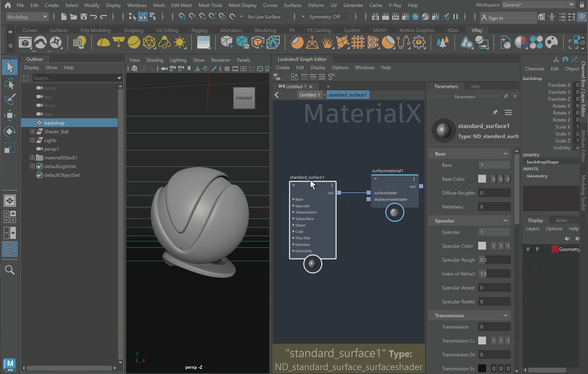Click the gear-shaped V-Ray shelf icon
This screenshot has width=588, height=374.
pyautogui.click(x=419, y=42)
